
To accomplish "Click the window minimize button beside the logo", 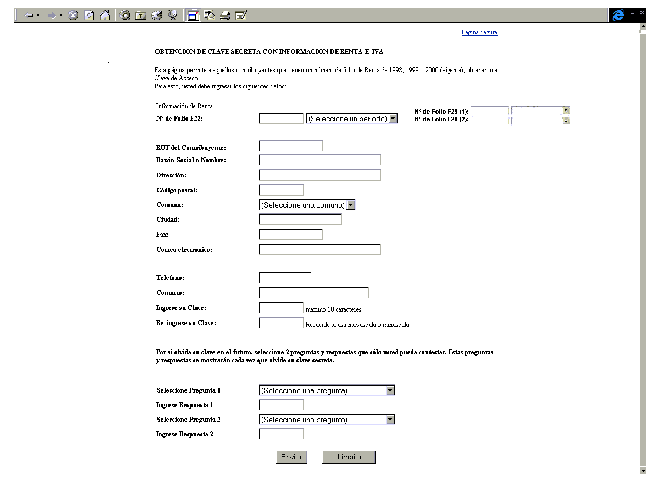I will 633,13.
